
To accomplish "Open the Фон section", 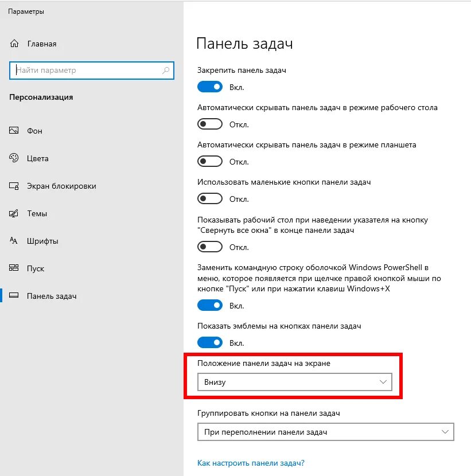I will point(34,131).
